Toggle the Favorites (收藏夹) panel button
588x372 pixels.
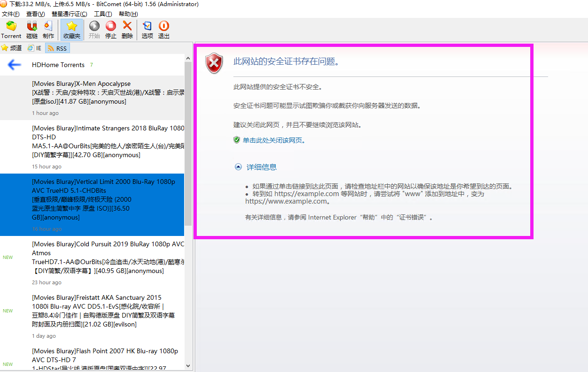[x=71, y=30]
